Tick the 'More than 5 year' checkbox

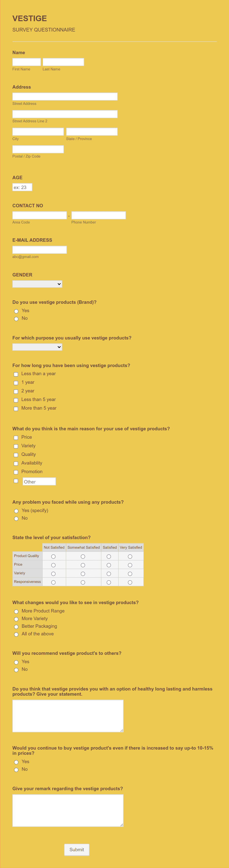click(16, 409)
